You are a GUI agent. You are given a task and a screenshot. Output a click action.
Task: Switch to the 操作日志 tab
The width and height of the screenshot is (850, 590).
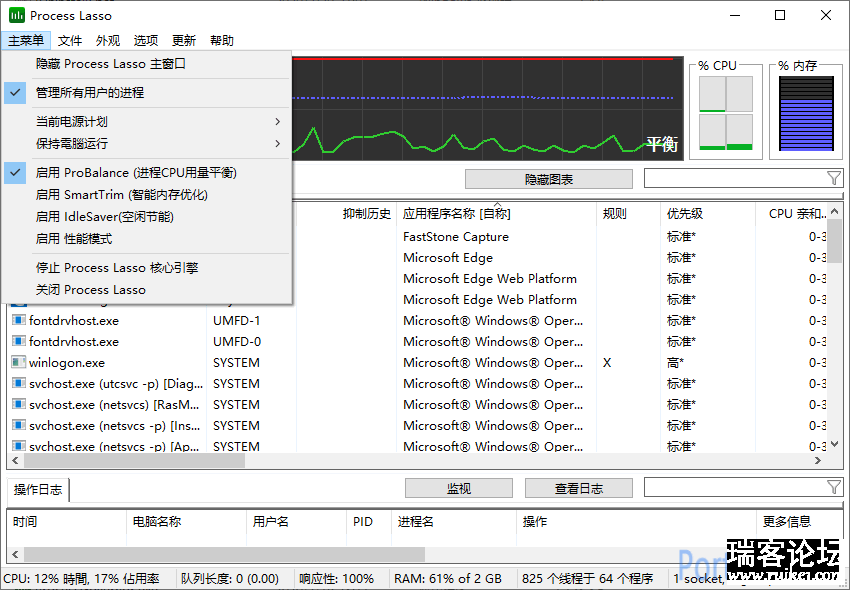(x=37, y=490)
